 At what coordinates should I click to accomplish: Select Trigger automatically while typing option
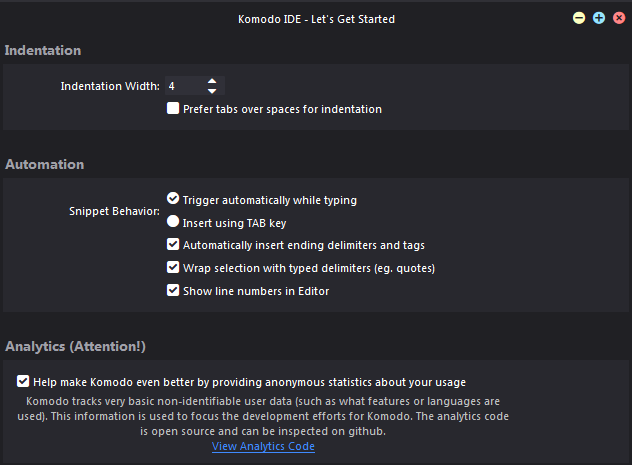[x=173, y=199]
